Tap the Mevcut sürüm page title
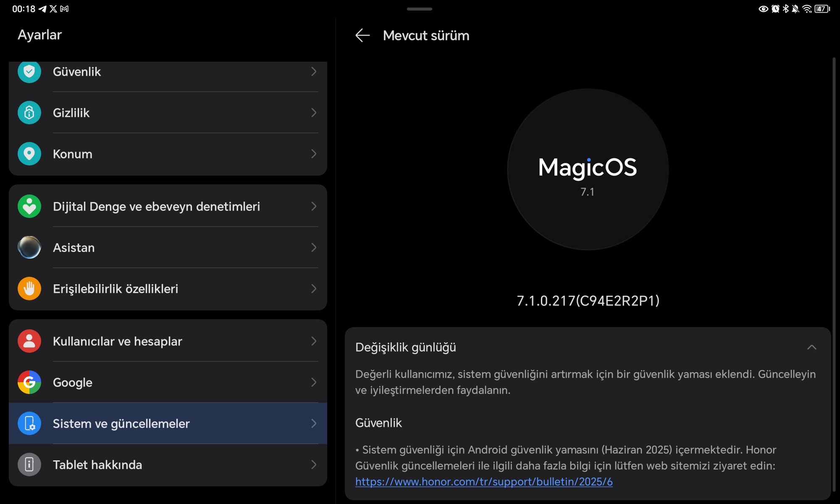The width and height of the screenshot is (840, 504). tap(426, 35)
